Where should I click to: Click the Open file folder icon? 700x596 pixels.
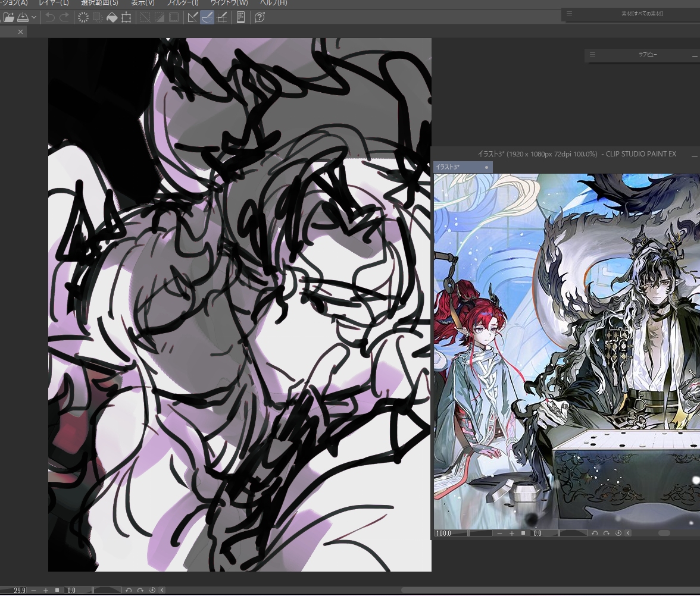8,17
